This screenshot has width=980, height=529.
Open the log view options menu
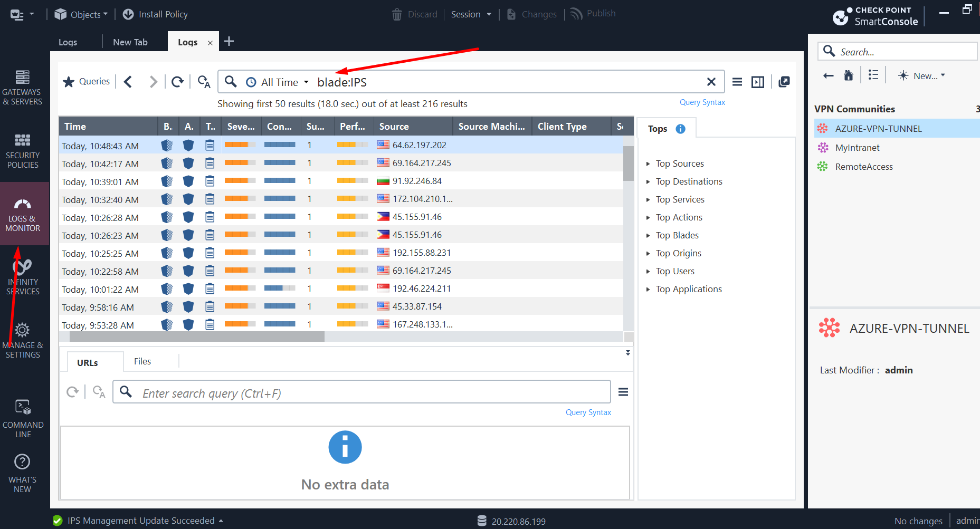737,82
